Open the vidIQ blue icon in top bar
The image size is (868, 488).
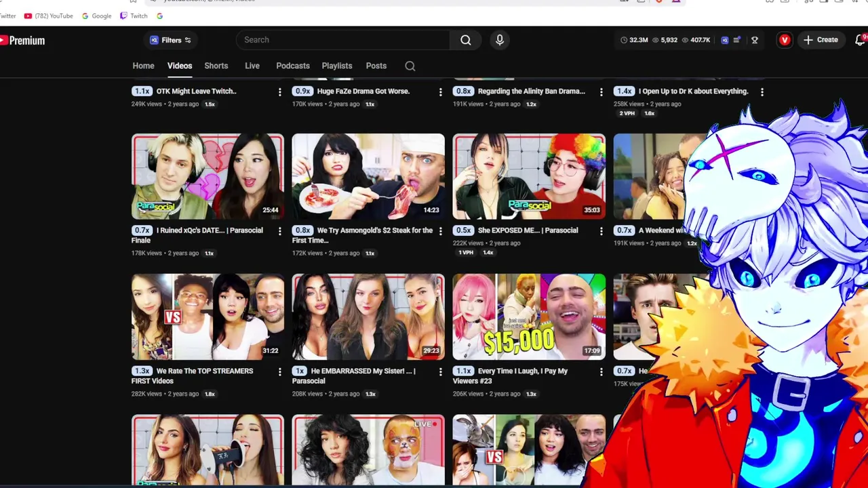click(724, 40)
